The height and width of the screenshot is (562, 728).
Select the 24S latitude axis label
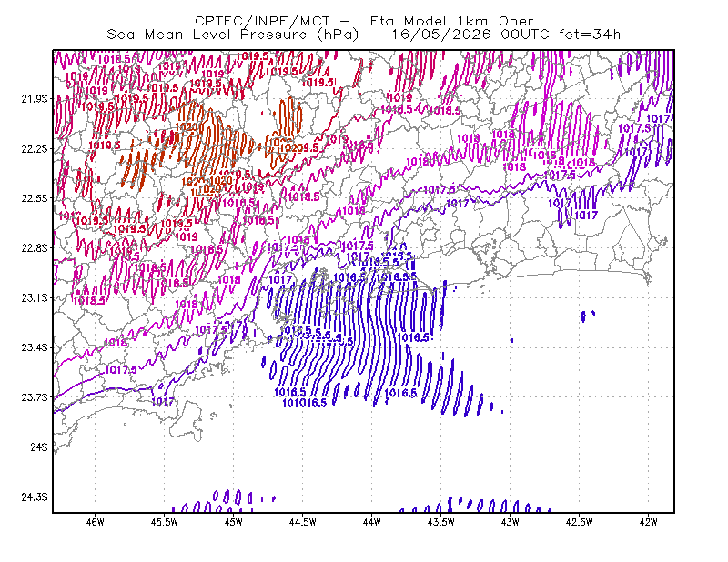(x=39, y=447)
